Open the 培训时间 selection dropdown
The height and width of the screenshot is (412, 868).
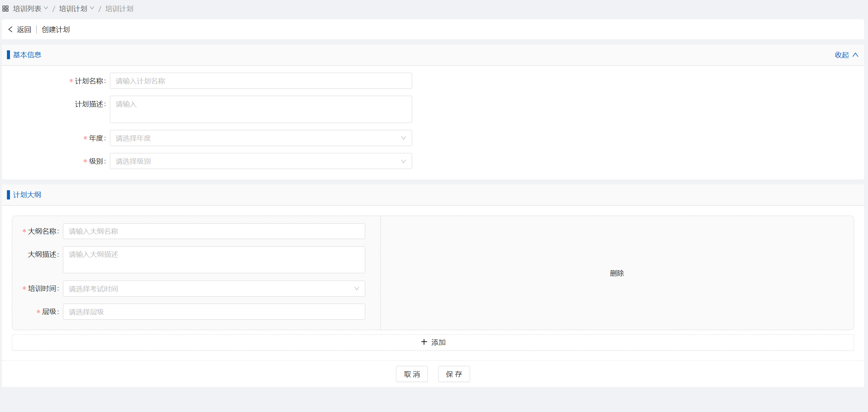click(214, 289)
